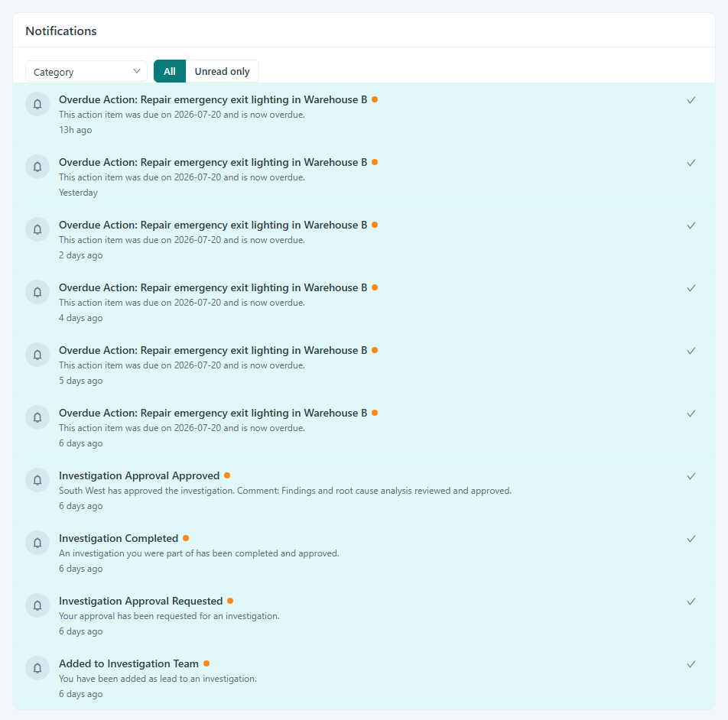Click the Notifications panel heading
Screen dimensions: 728x720
(61, 31)
